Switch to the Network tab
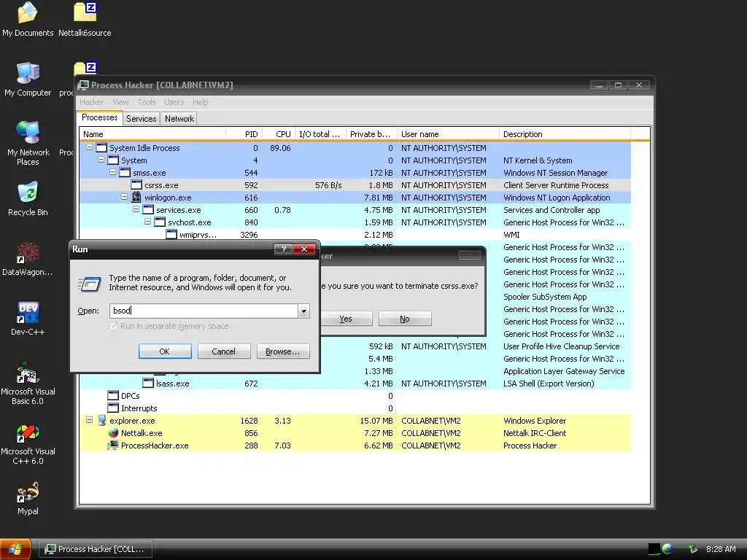 tap(179, 119)
